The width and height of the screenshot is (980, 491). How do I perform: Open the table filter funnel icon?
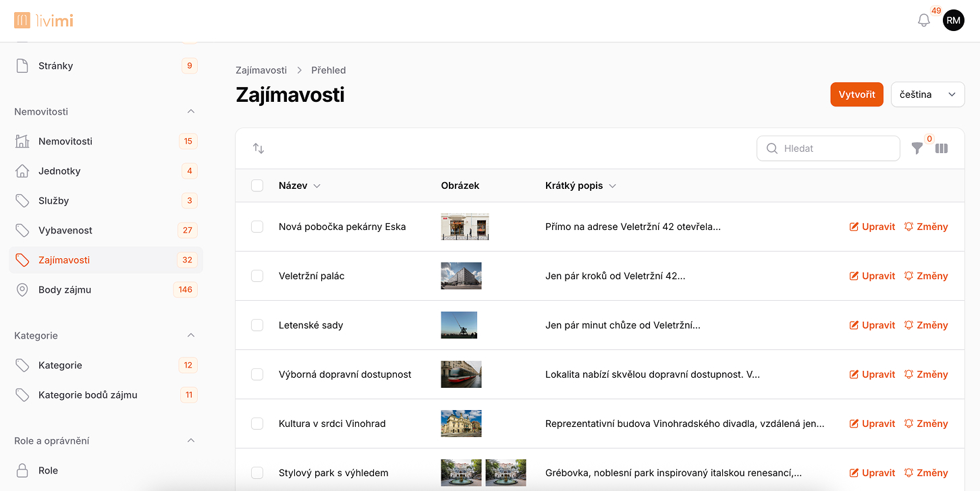pyautogui.click(x=917, y=148)
